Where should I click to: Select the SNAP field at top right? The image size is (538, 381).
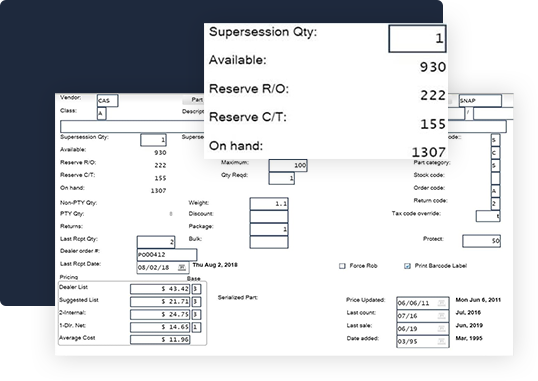click(480, 101)
